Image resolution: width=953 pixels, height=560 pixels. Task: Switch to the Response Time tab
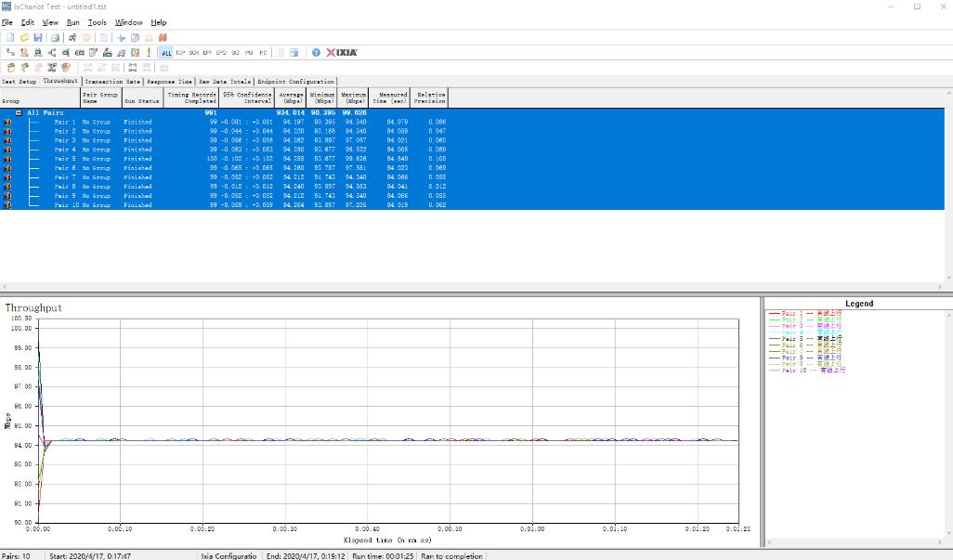point(169,82)
